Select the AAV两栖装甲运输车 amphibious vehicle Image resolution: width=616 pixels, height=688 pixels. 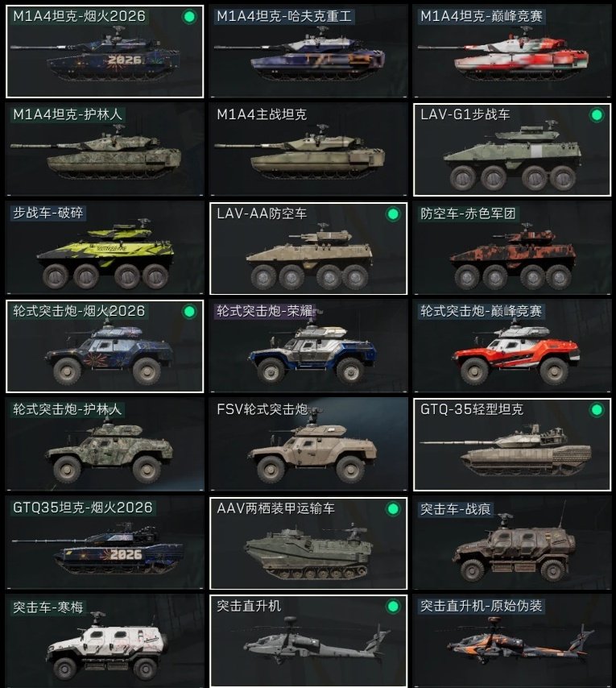click(x=308, y=543)
